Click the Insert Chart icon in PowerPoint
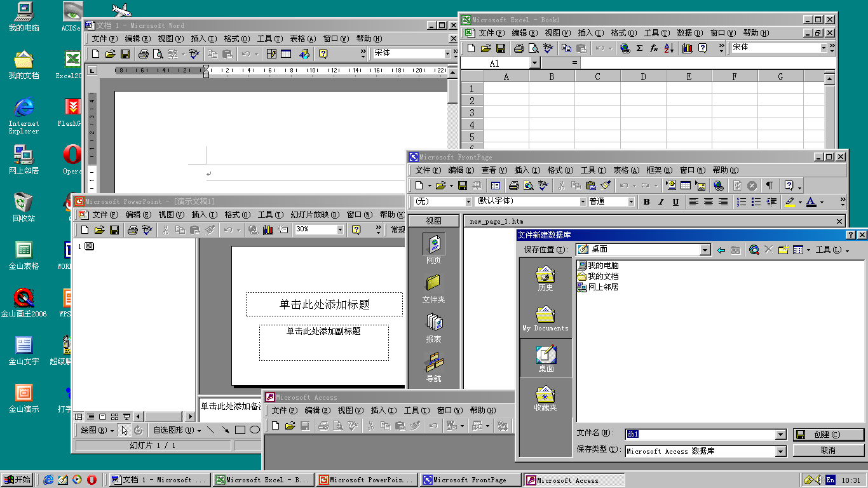The height and width of the screenshot is (488, 868). [268, 229]
